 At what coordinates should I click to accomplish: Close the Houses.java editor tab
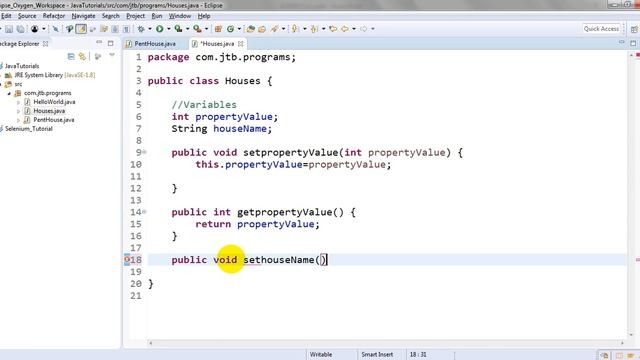241,44
